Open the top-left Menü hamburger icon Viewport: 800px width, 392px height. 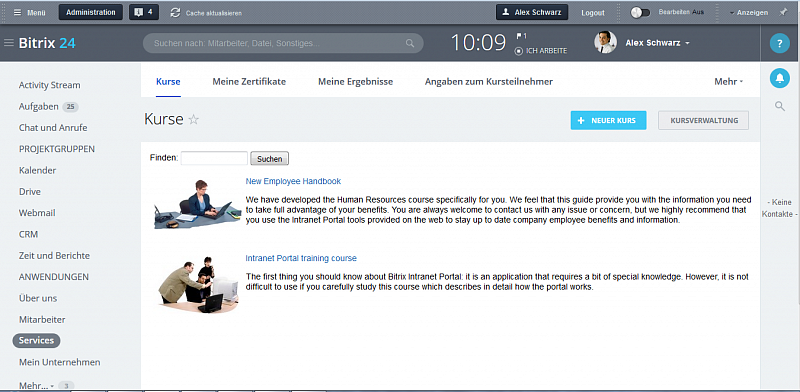17,12
